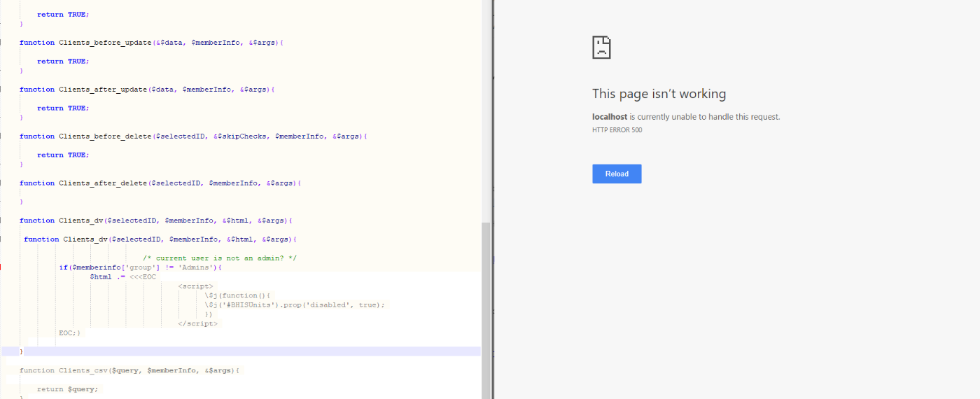
Task: Click the "current user is not an admin?" comment
Action: [220, 258]
